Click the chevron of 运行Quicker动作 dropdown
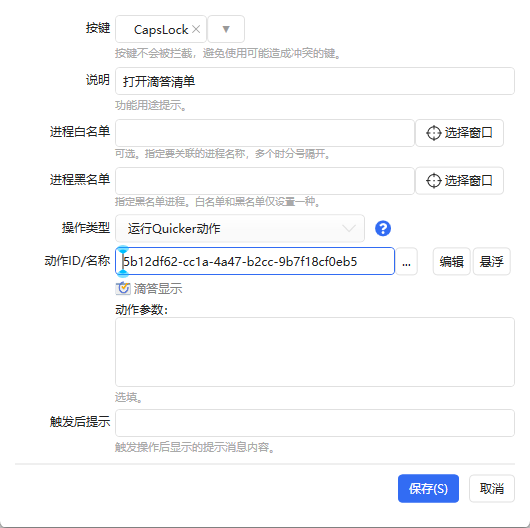Viewport: 530px width, 528px height. pos(349,229)
